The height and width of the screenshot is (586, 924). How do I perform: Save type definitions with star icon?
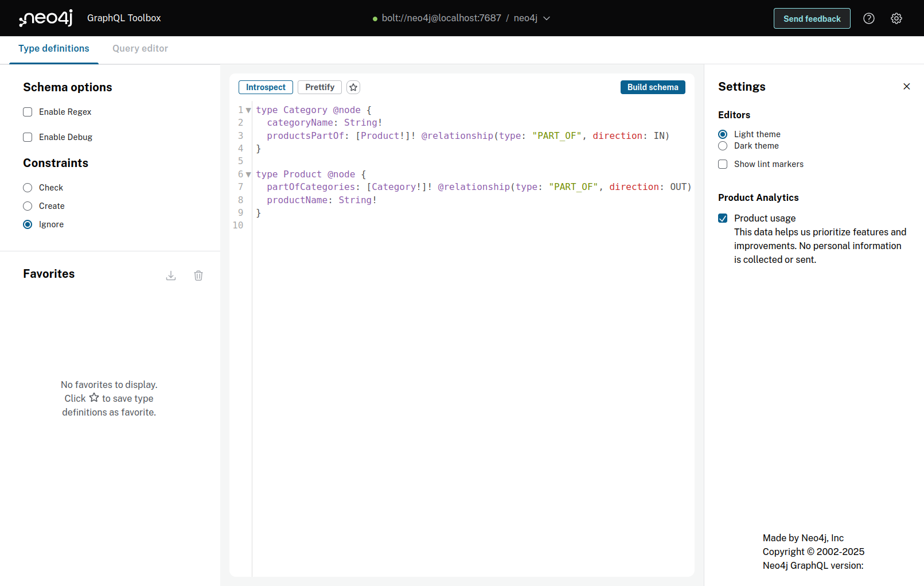(x=353, y=87)
